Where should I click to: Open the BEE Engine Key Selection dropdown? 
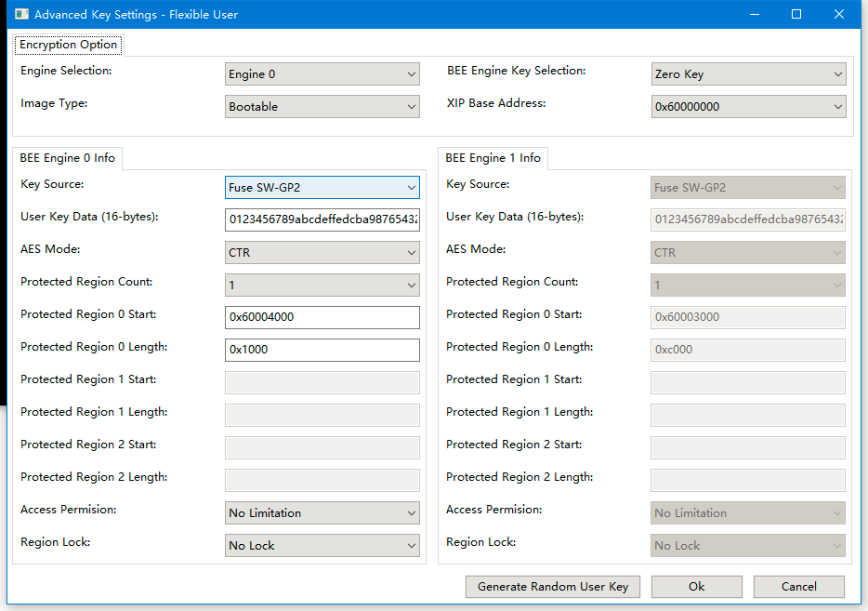tap(748, 73)
